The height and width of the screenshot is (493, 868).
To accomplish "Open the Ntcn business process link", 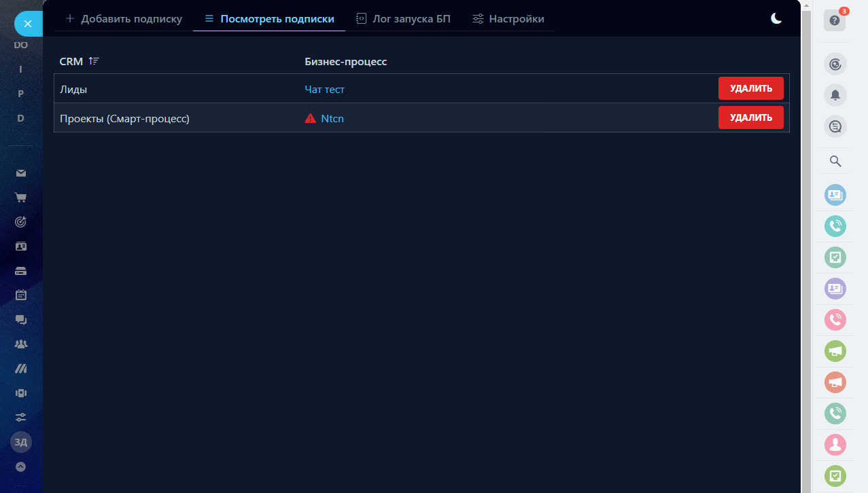I will click(x=332, y=118).
